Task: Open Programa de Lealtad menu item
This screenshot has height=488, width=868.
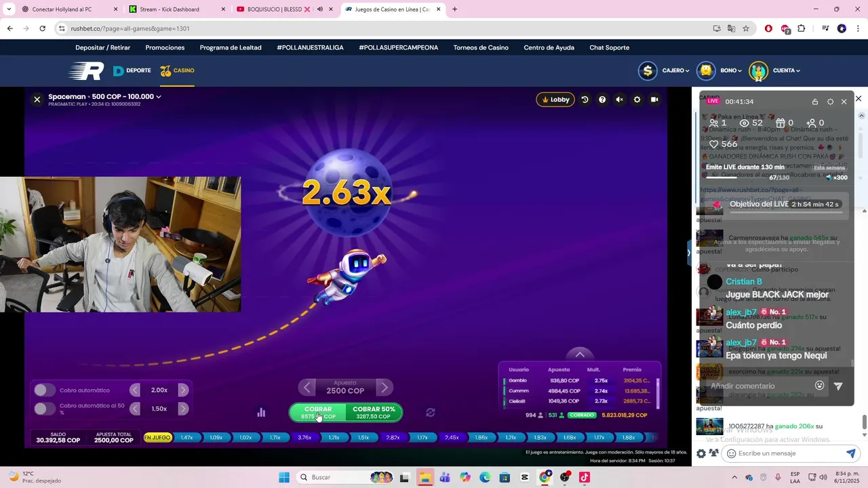Action: tap(231, 47)
